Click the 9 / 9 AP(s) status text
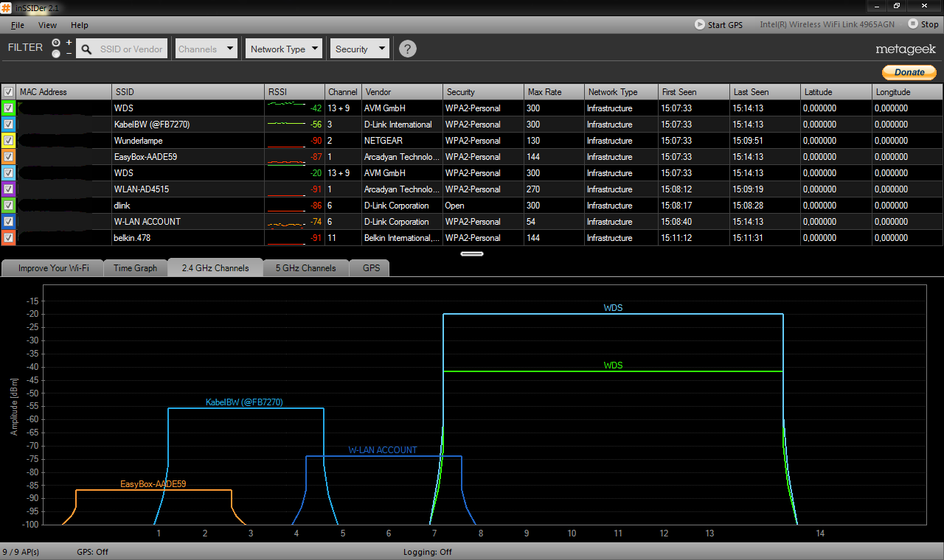This screenshot has height=560, width=944. pyautogui.click(x=21, y=552)
